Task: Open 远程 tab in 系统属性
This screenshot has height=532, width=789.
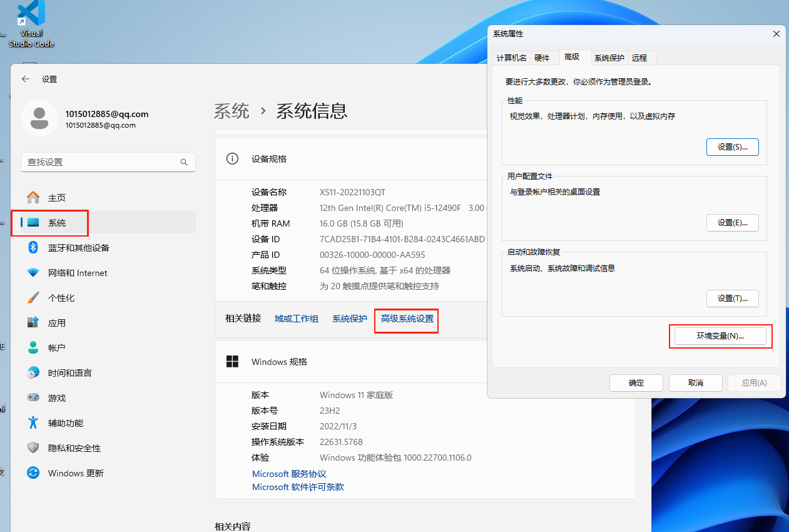Action: (x=639, y=58)
